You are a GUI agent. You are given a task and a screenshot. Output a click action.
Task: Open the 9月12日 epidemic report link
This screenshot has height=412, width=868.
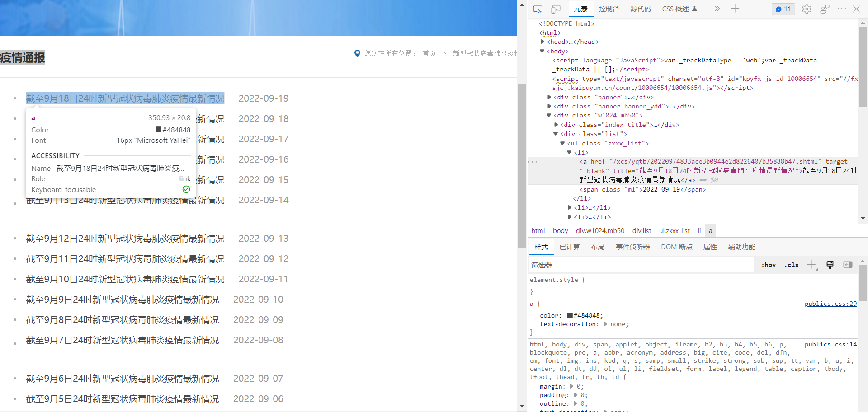click(125, 239)
